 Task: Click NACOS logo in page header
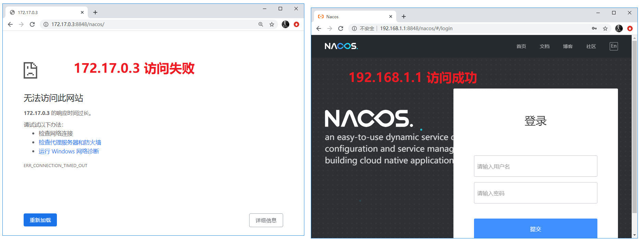pyautogui.click(x=341, y=46)
